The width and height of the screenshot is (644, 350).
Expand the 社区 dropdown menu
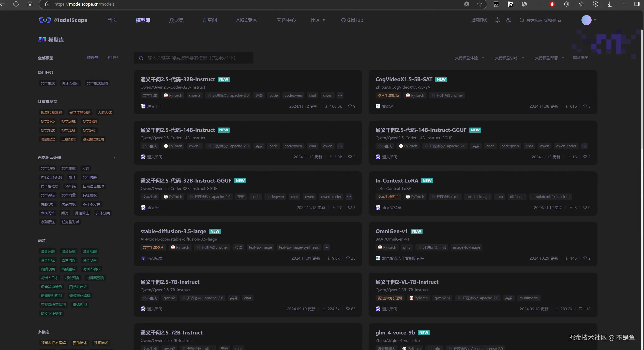click(318, 20)
